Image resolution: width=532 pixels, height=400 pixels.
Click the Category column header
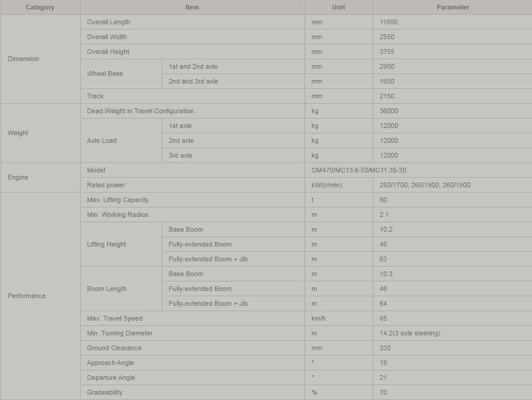pyautogui.click(x=40, y=7)
